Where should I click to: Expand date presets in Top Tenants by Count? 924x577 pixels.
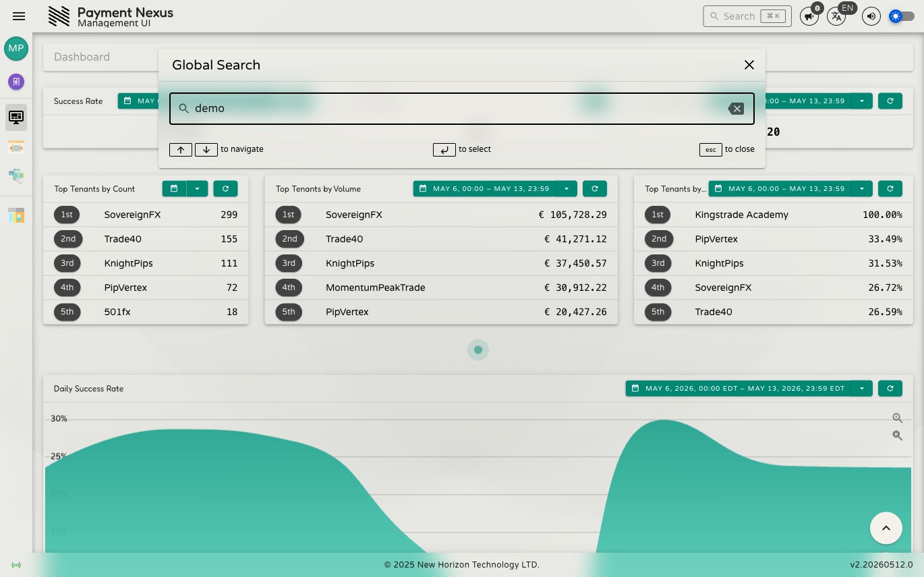[x=197, y=189]
